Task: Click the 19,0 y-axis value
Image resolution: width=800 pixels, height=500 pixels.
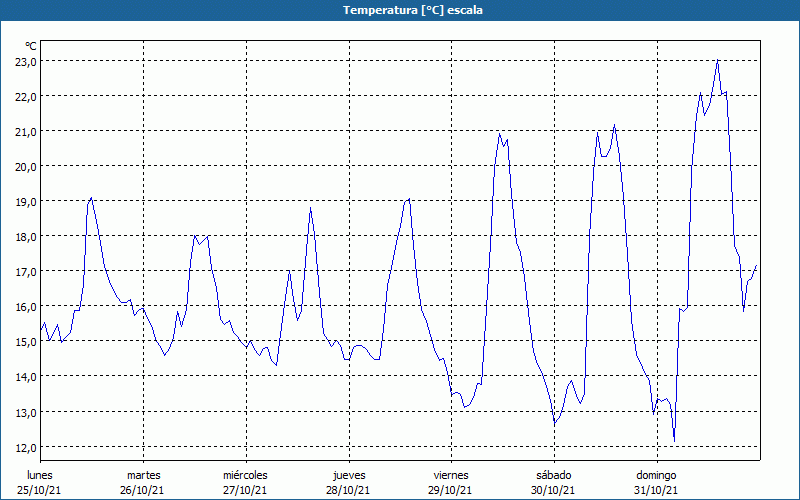Action: click(26, 202)
